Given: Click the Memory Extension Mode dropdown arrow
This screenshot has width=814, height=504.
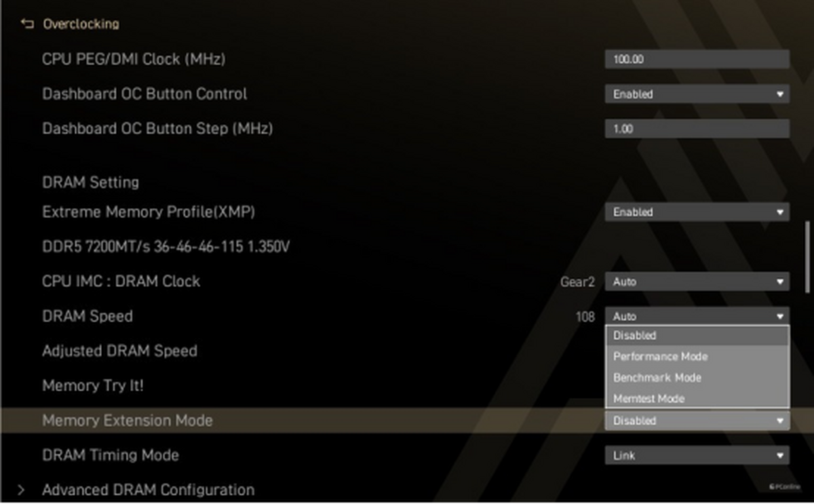Looking at the screenshot, I should [x=780, y=421].
